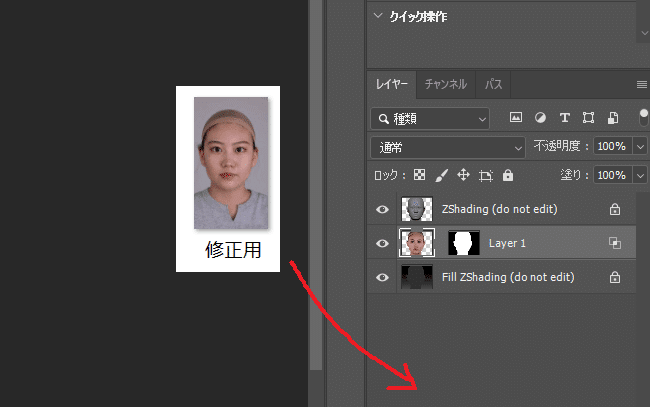Click the 塗り 100% value field
The width and height of the screenshot is (650, 407).
point(612,175)
